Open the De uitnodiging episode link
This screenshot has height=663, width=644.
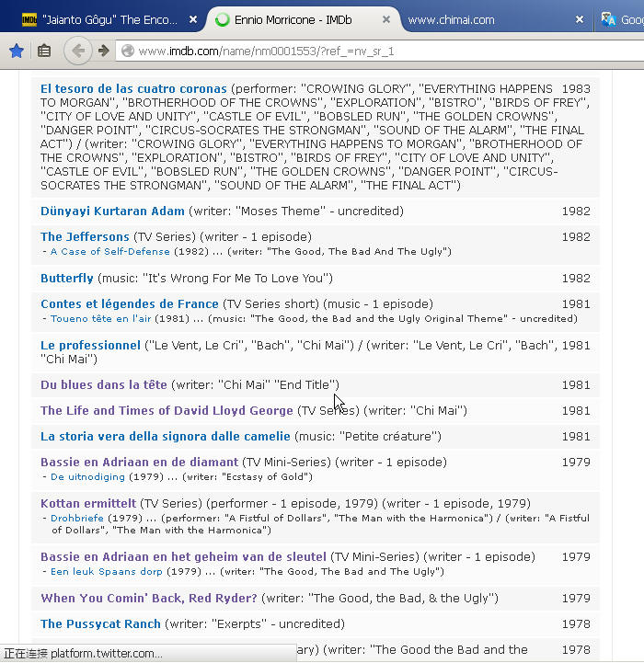[87, 477]
